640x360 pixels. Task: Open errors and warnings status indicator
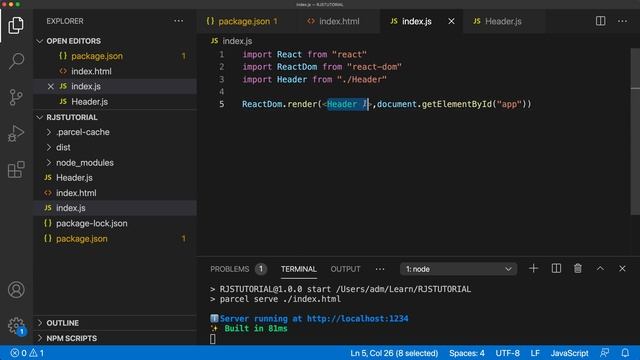pos(27,353)
